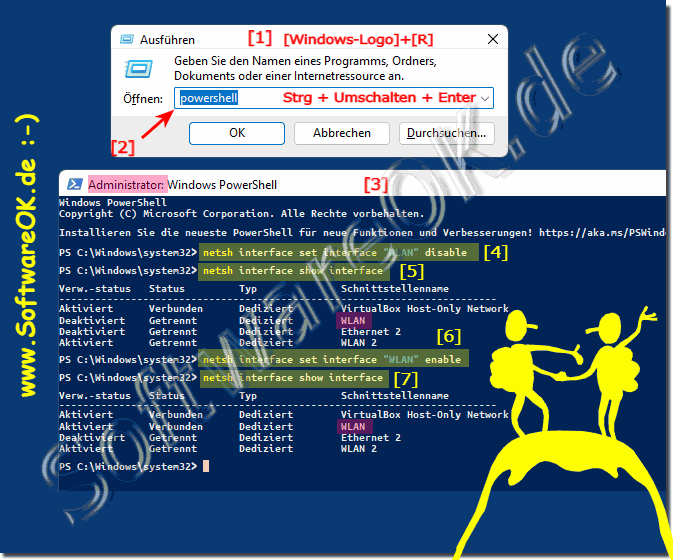This screenshot has height=560, width=673.
Task: Click the 'Schnittstellenname' header of first table
Action: point(395,289)
